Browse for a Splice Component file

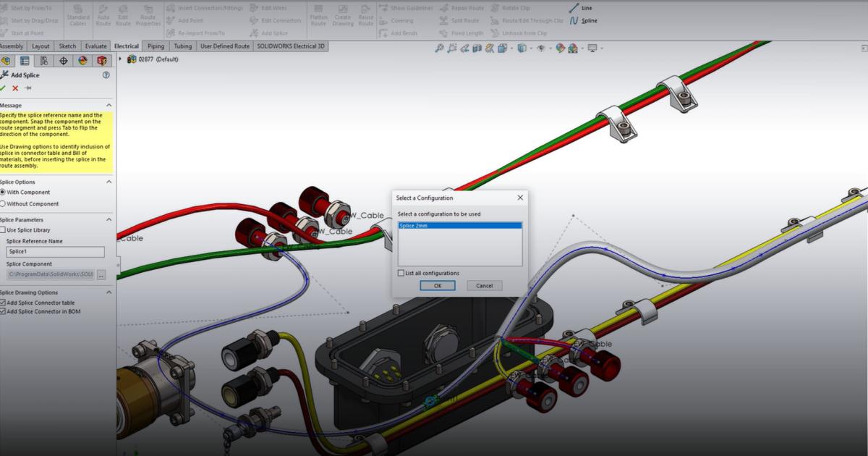pos(101,274)
